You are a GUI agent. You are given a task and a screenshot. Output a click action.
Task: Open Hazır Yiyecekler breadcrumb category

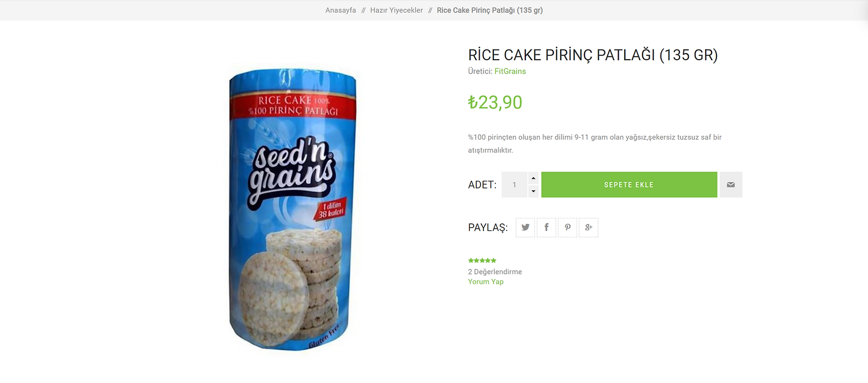[x=397, y=10]
